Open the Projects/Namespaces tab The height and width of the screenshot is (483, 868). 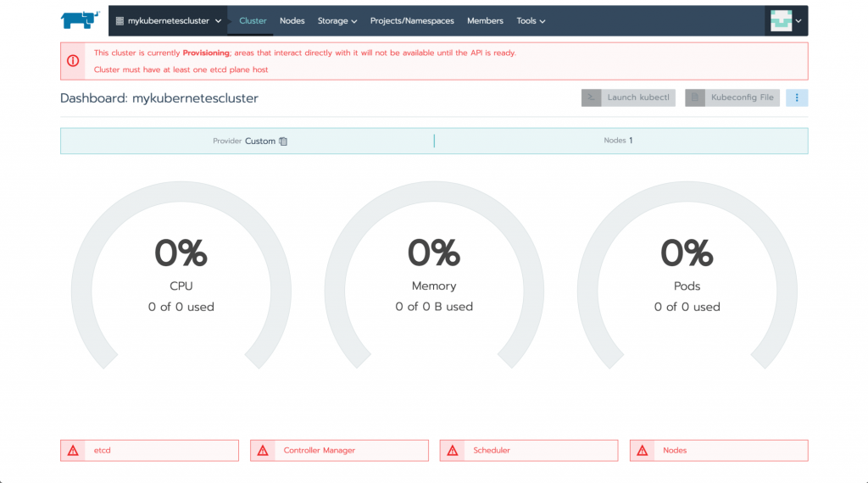pyautogui.click(x=412, y=21)
